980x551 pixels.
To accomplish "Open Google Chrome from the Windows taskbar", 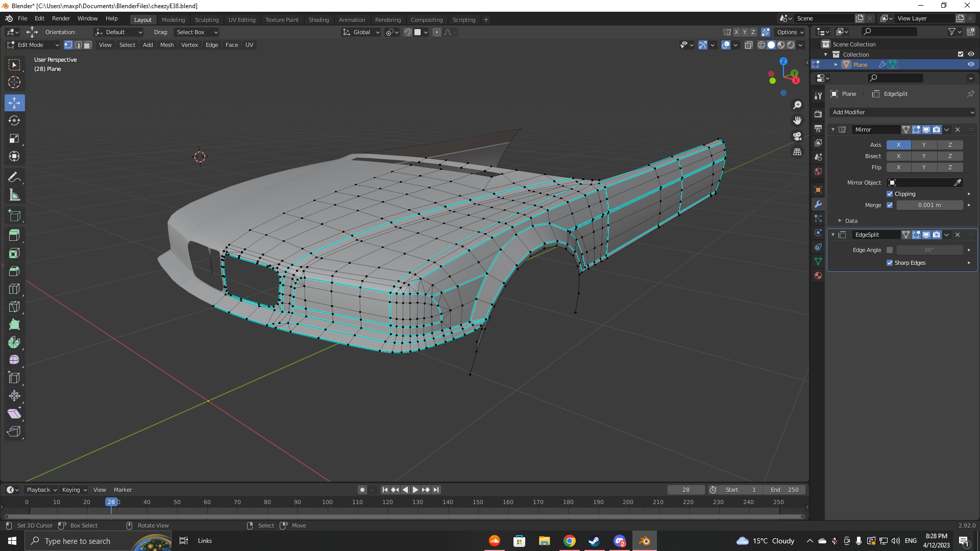I will [x=570, y=541].
